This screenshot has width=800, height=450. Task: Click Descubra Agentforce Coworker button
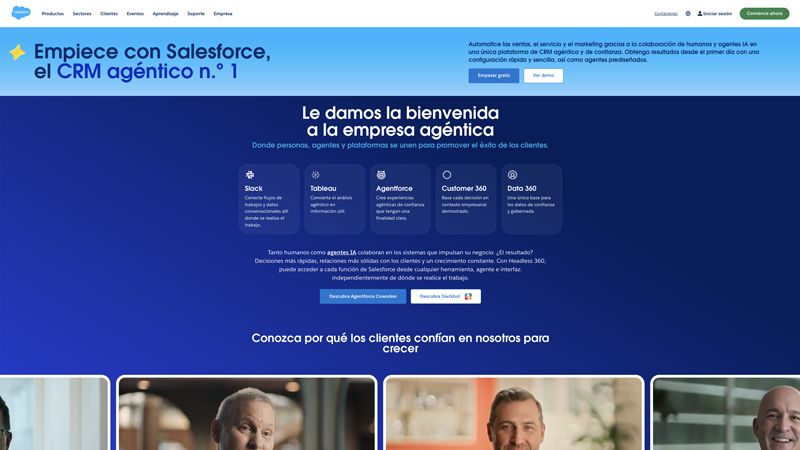coord(363,296)
